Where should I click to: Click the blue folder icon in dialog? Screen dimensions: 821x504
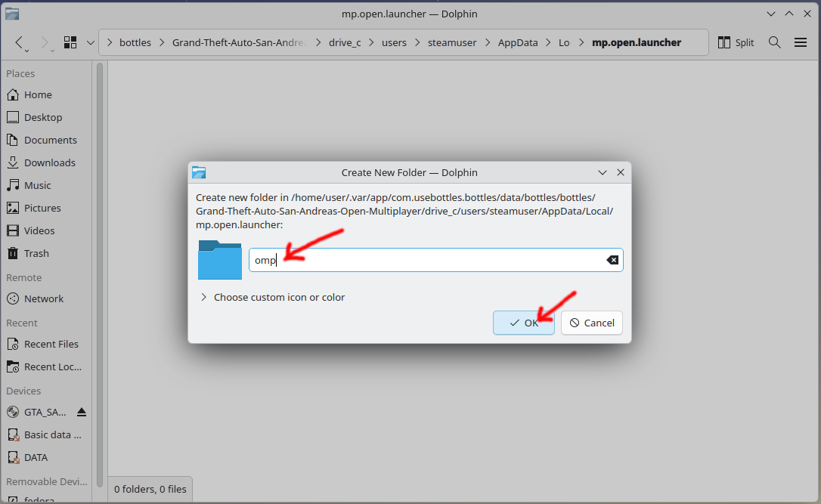tap(220, 260)
